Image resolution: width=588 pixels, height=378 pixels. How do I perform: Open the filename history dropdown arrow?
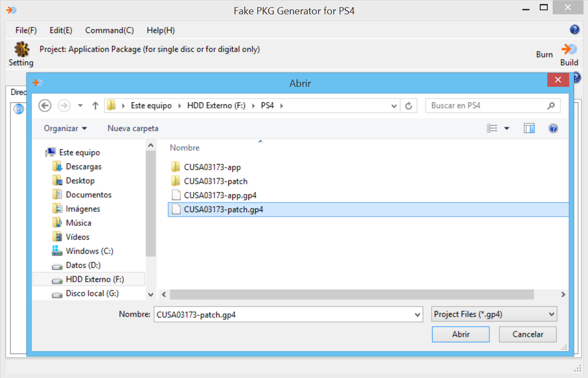point(417,315)
